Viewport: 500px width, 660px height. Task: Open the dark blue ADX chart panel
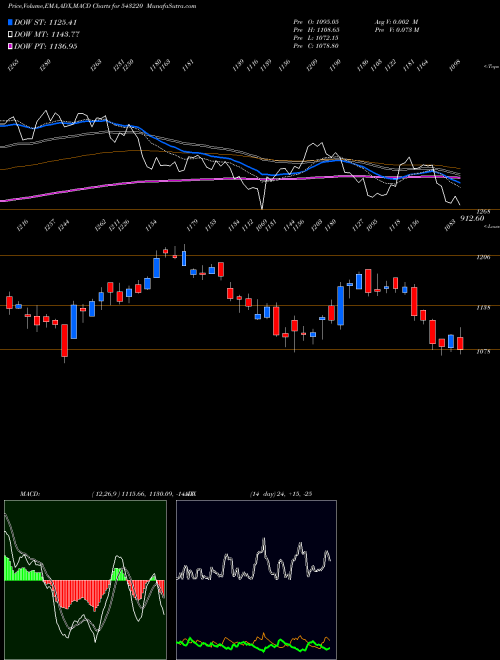pyautogui.click(x=256, y=580)
